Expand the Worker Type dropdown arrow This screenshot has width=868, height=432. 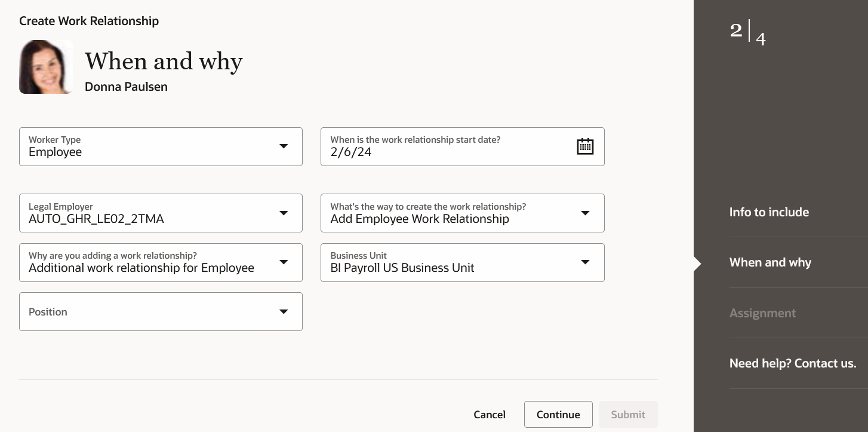(x=284, y=146)
